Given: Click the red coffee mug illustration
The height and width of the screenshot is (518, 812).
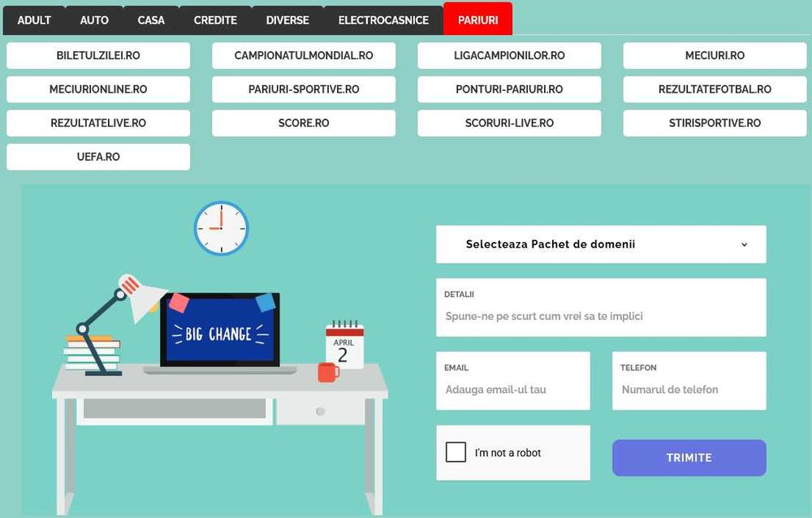Looking at the screenshot, I should 328,372.
